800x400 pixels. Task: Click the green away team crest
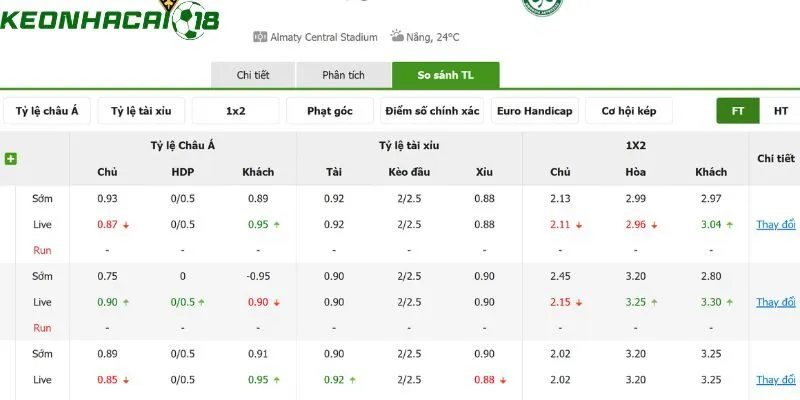pos(542,6)
